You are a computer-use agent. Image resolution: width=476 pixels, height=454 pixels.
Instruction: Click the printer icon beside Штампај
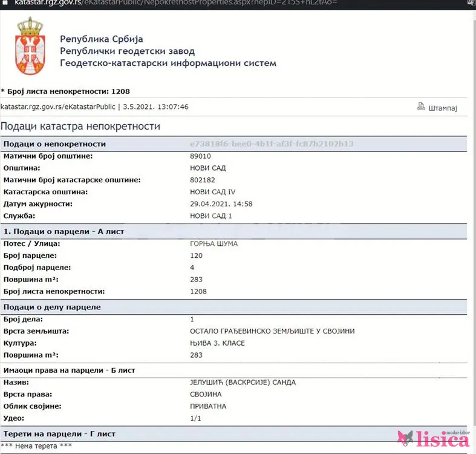click(421, 107)
